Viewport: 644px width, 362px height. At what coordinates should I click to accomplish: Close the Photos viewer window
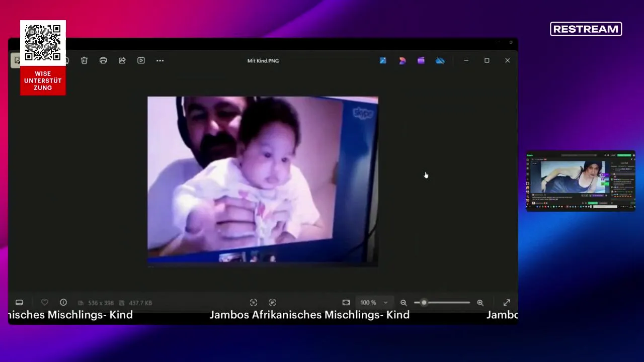pos(507,60)
